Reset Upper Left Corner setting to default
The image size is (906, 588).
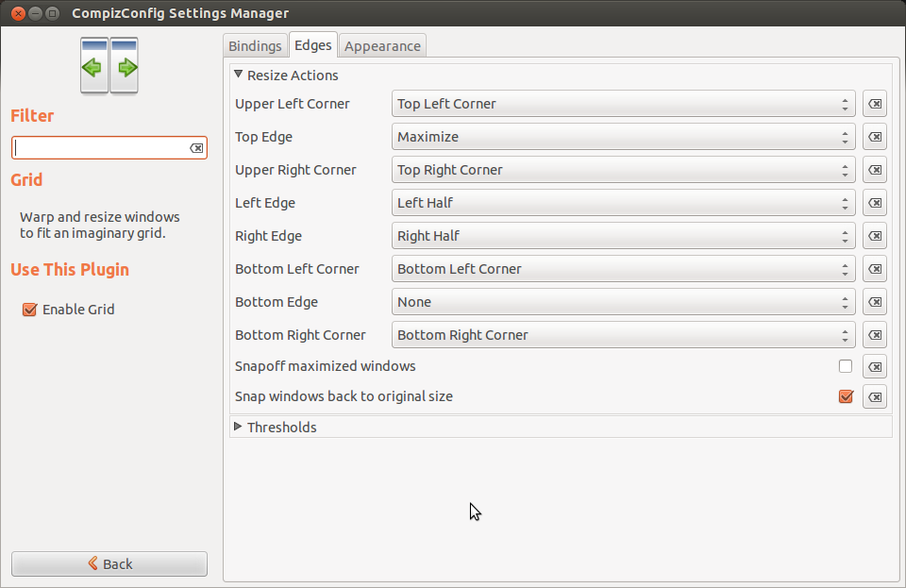click(875, 104)
